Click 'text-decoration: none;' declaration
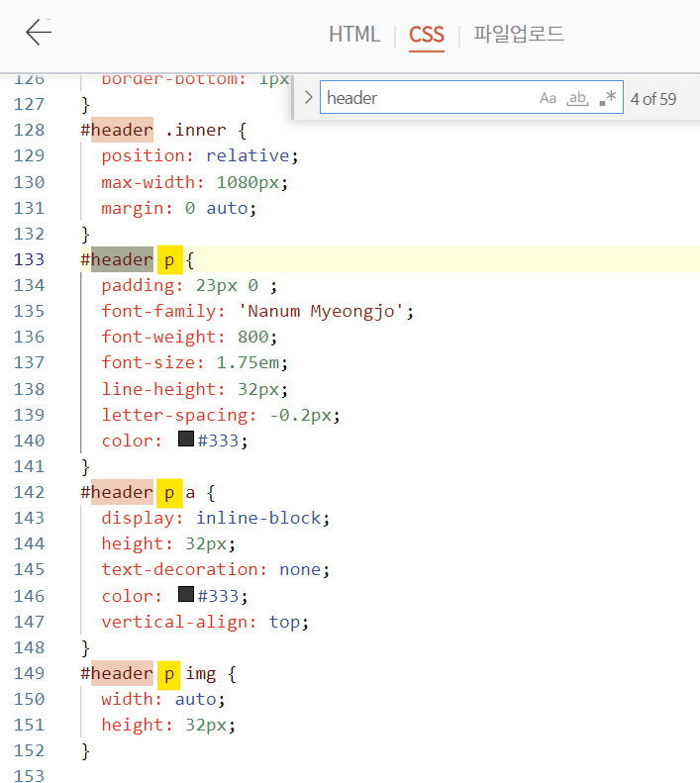This screenshot has width=700, height=783. coord(215,570)
